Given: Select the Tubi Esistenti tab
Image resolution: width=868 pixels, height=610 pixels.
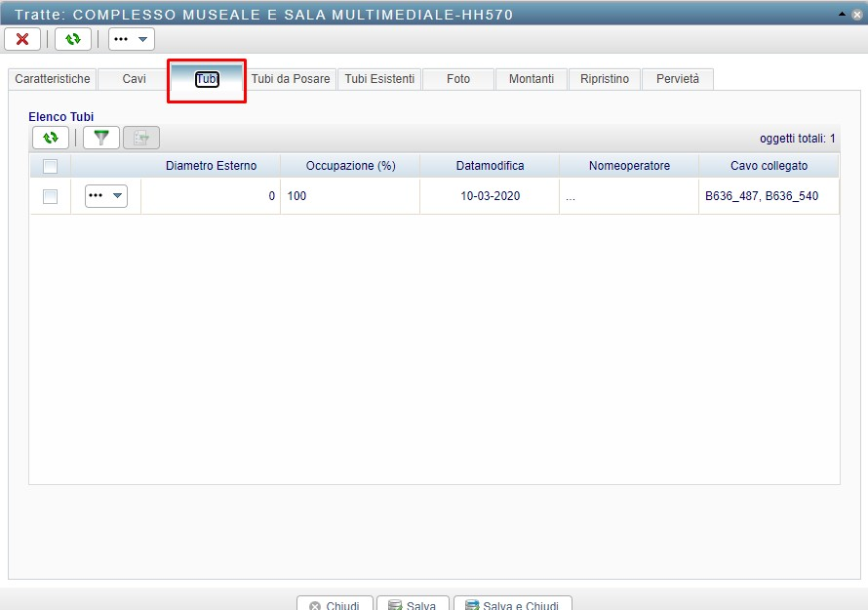Looking at the screenshot, I should coord(379,79).
